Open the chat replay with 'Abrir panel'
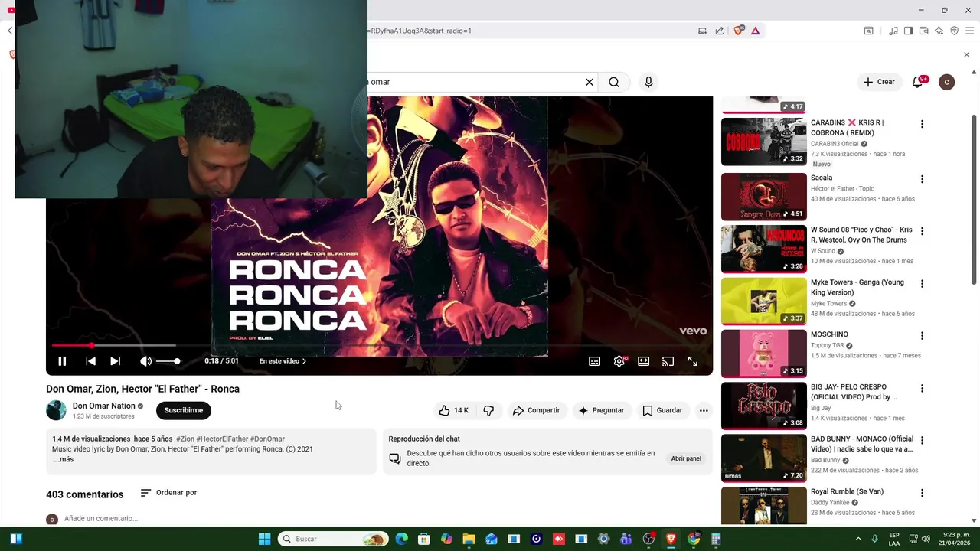Screen dimensions: 980x551 point(686,458)
